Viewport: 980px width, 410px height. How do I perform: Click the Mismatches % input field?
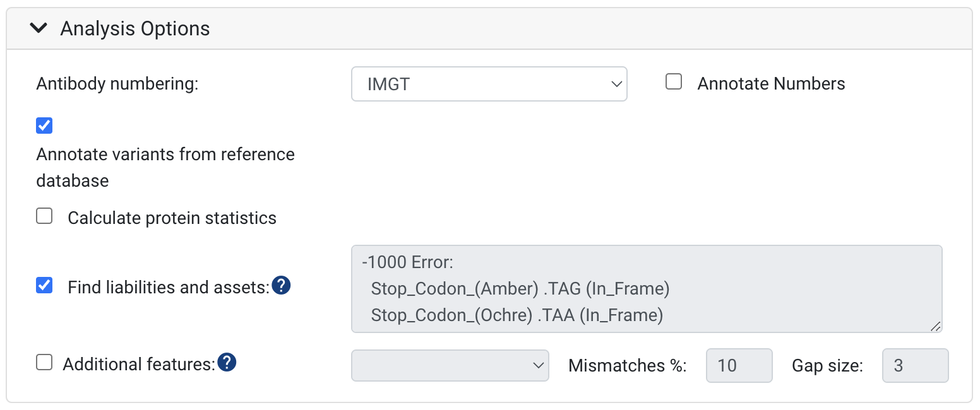(739, 365)
